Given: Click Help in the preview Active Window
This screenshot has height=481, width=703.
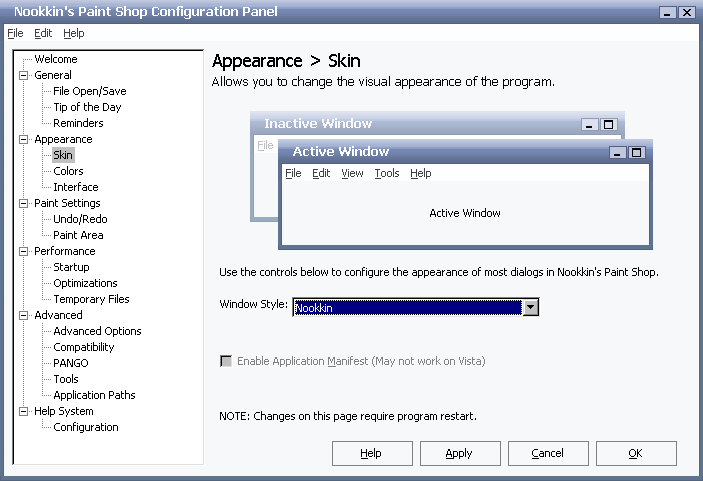Looking at the screenshot, I should click(x=421, y=173).
